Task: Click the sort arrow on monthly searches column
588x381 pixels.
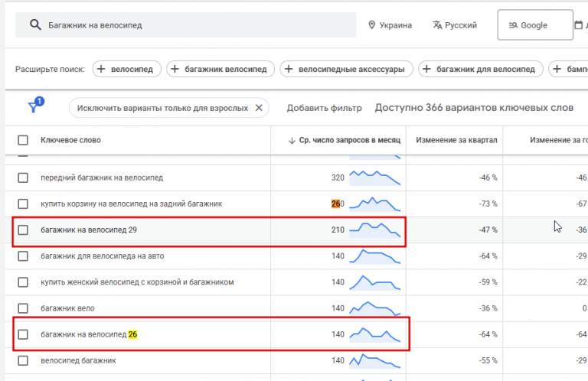Action: coord(292,140)
